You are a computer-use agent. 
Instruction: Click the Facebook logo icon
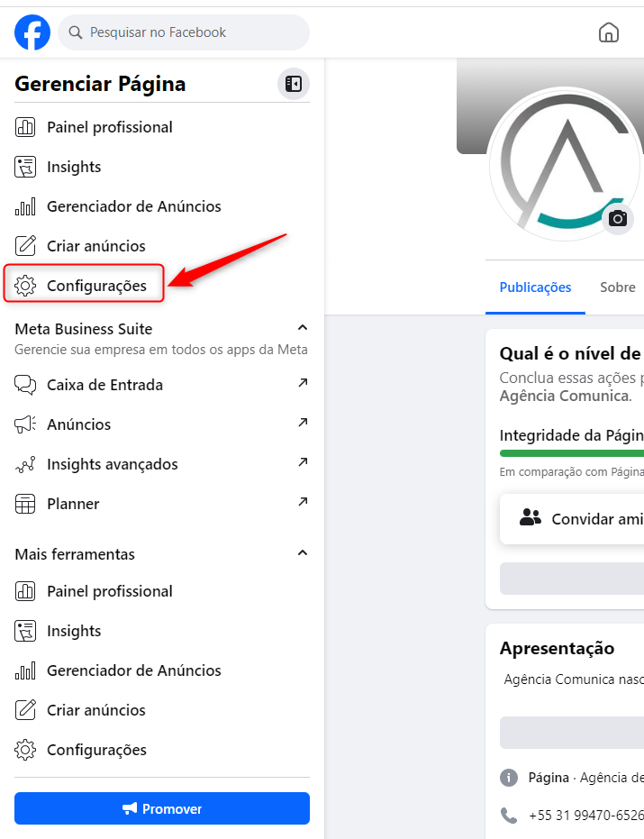[32, 32]
